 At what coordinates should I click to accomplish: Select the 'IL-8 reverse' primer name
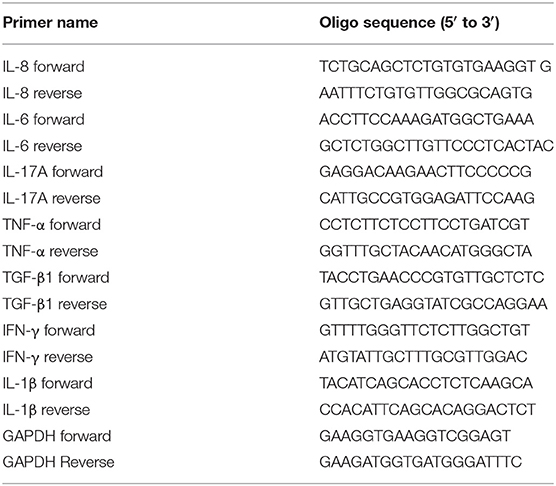[42, 93]
